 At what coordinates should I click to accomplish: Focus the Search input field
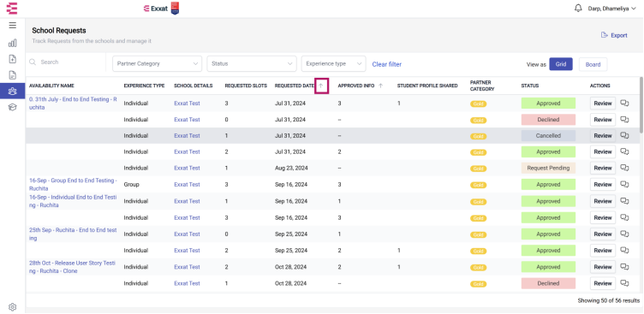66,62
